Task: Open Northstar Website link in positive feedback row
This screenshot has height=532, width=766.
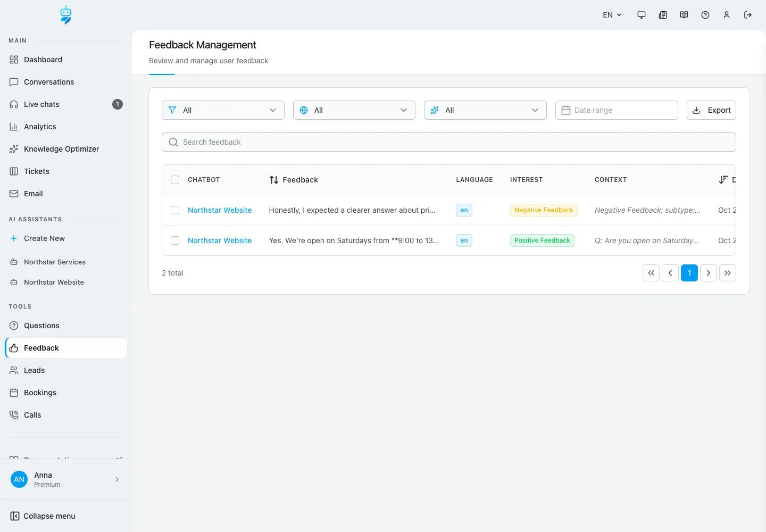Action: point(220,240)
